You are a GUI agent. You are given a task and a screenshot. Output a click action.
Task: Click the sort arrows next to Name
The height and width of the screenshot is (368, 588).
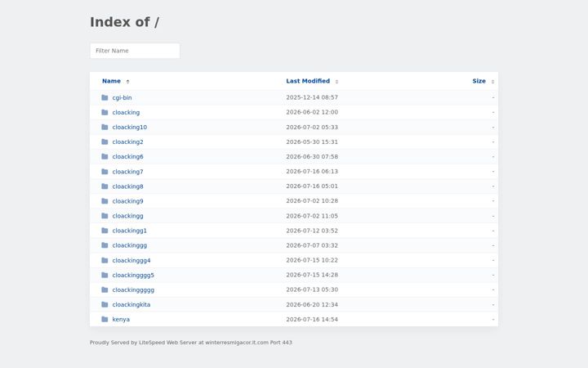point(127,82)
